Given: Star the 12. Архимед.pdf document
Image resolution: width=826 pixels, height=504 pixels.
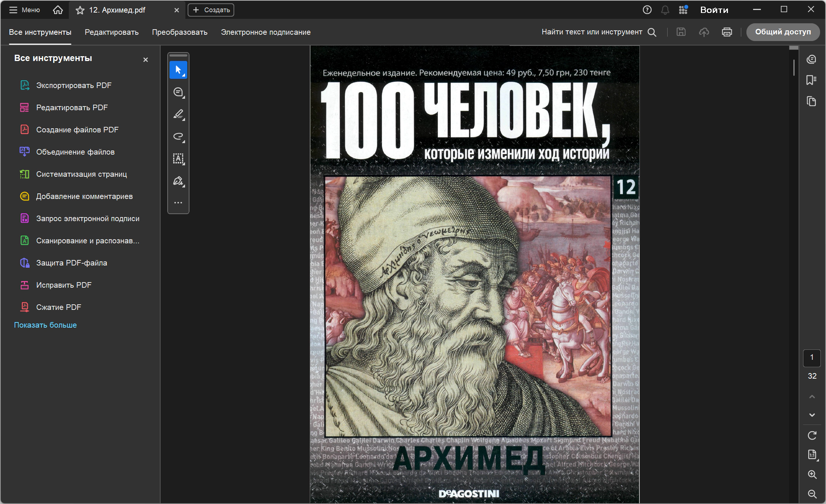Looking at the screenshot, I should (x=80, y=10).
